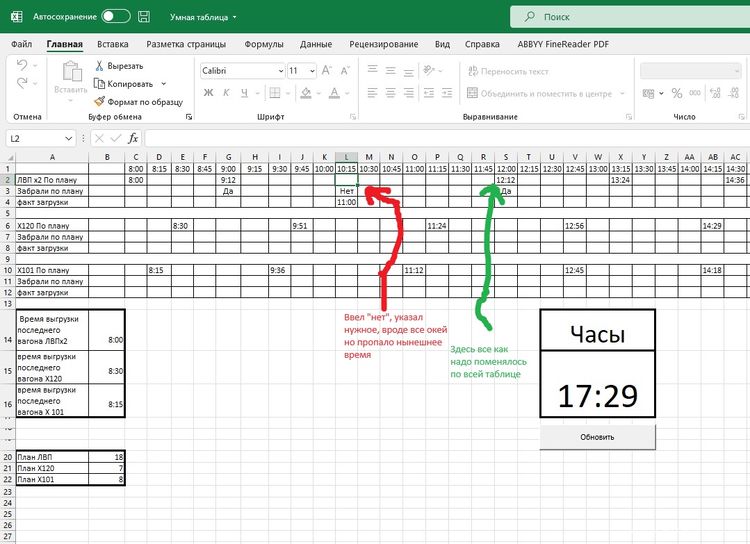Click the Format Painter brush icon
Image resolution: width=750 pixels, height=544 pixels.
(x=99, y=101)
